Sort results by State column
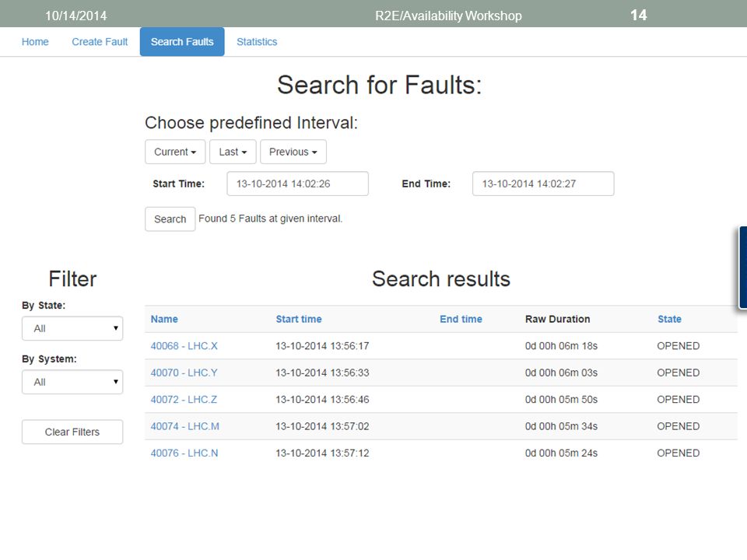Viewport: 747px width, 560px height. (669, 319)
